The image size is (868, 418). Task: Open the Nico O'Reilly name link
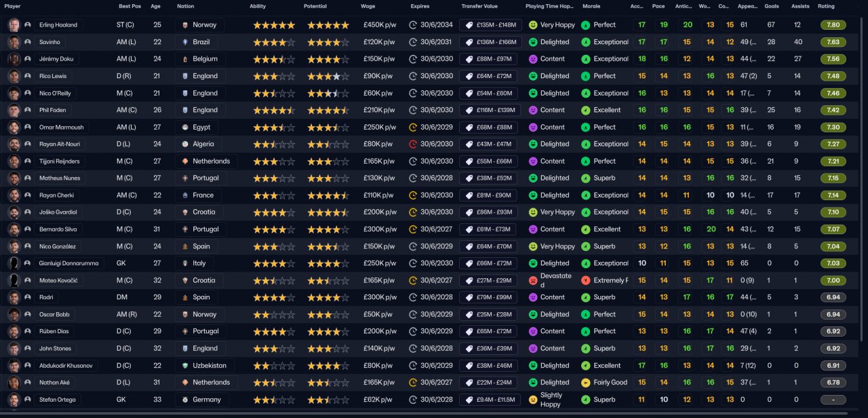(55, 93)
